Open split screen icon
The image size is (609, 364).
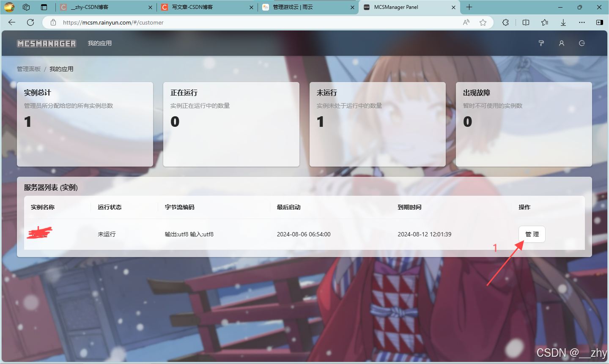[x=526, y=22]
